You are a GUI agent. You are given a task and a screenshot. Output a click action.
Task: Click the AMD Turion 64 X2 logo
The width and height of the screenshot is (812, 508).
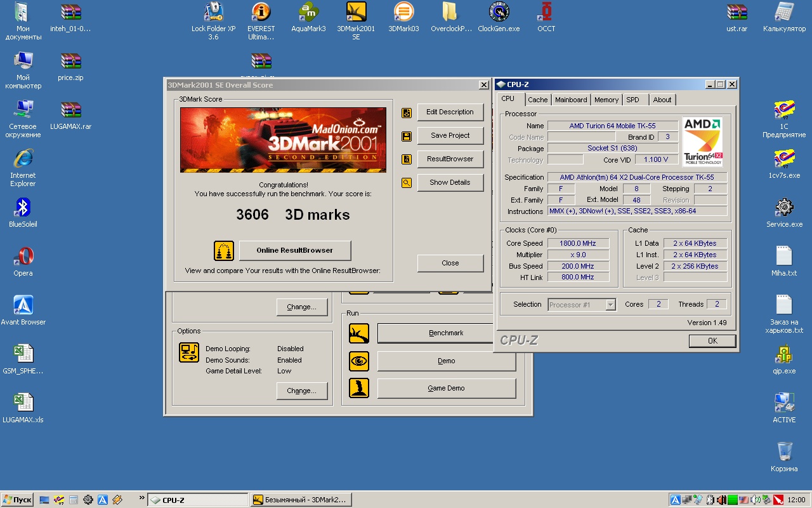[703, 141]
